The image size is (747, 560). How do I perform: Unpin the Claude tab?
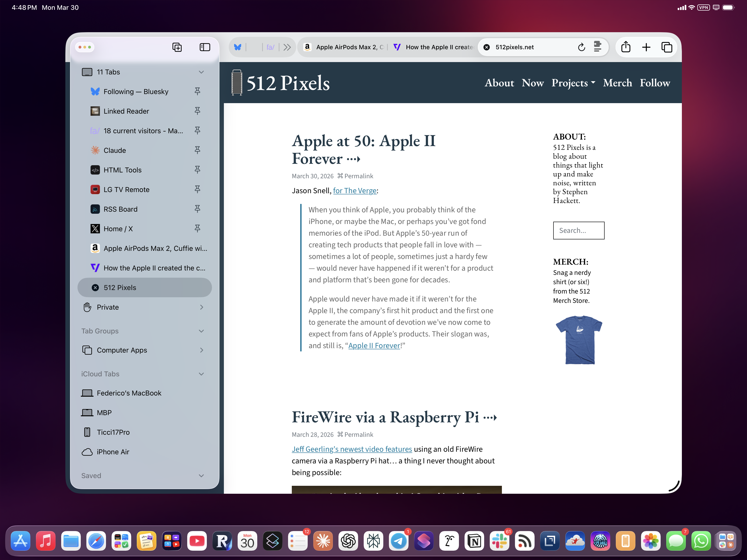click(x=197, y=150)
